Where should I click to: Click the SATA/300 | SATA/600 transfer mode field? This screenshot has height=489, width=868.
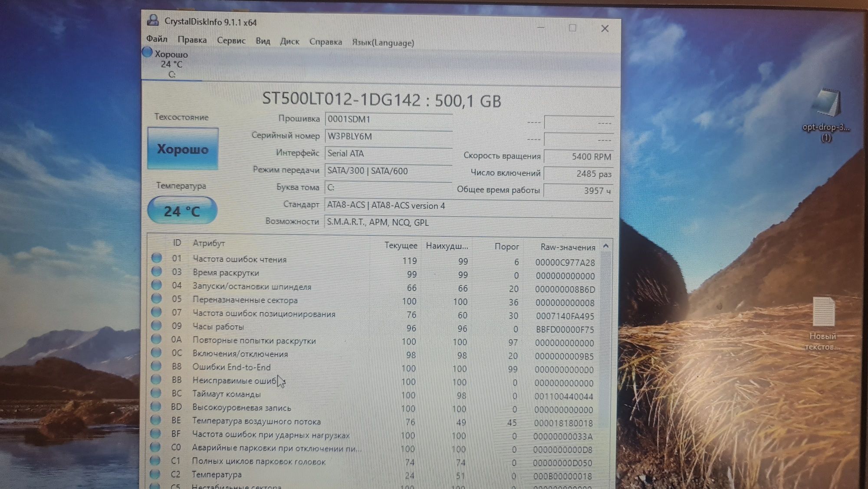point(388,171)
